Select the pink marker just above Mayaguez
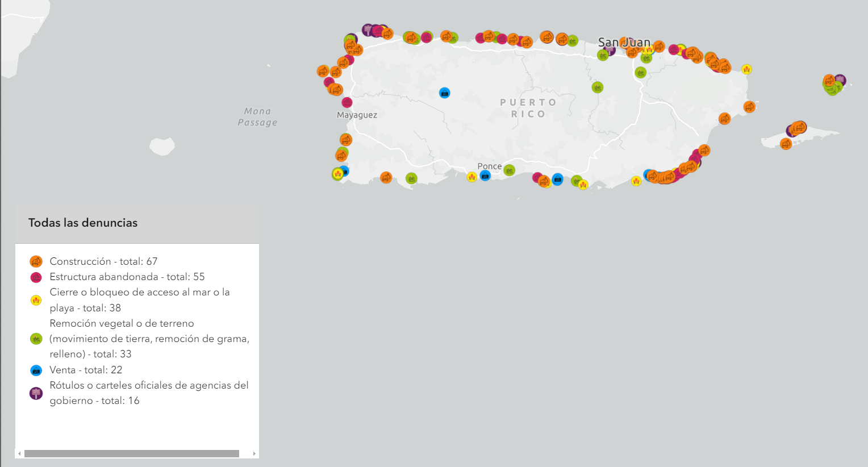Viewport: 868px width, 467px height. coord(347,102)
